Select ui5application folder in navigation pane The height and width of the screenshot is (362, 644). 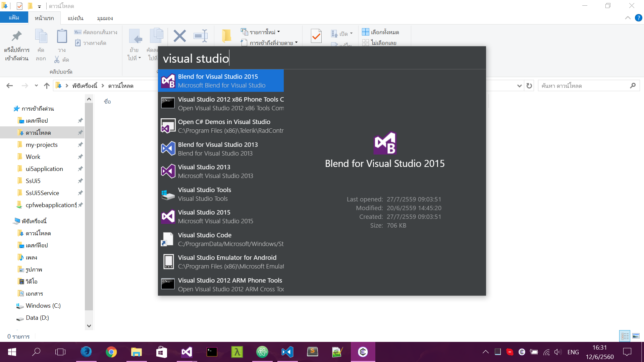coord(44,169)
